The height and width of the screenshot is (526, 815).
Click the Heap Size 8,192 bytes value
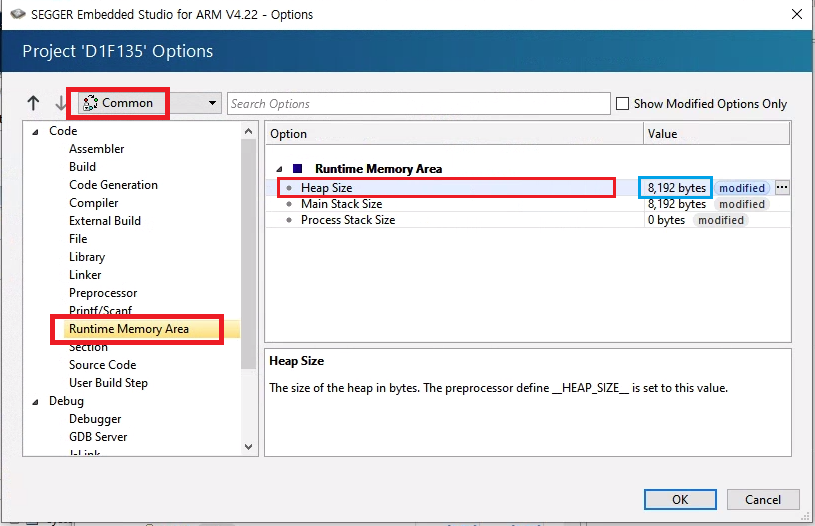pyautogui.click(x=676, y=188)
